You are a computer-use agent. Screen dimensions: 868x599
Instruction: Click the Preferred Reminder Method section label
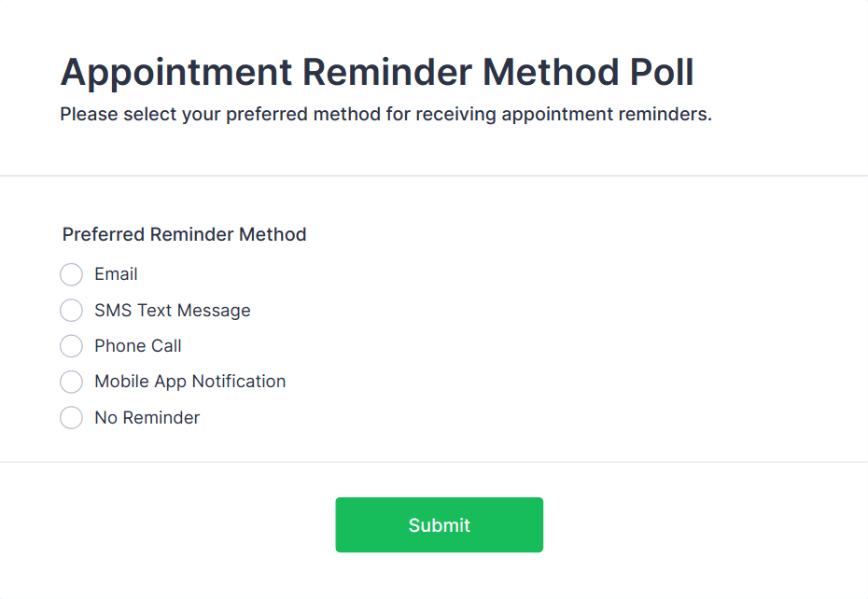(x=183, y=234)
